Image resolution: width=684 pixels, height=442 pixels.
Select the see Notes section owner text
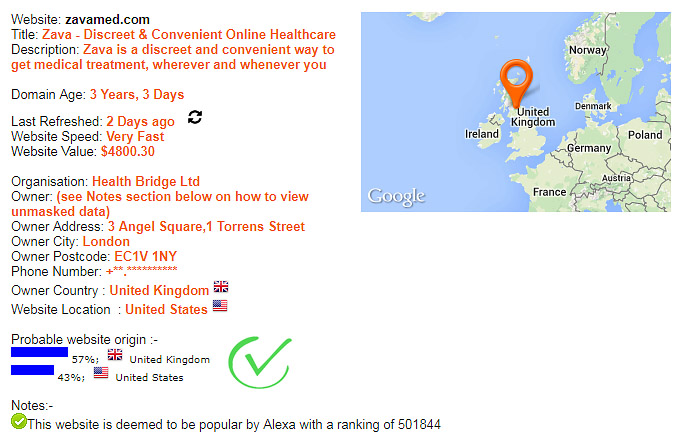[x=160, y=204]
